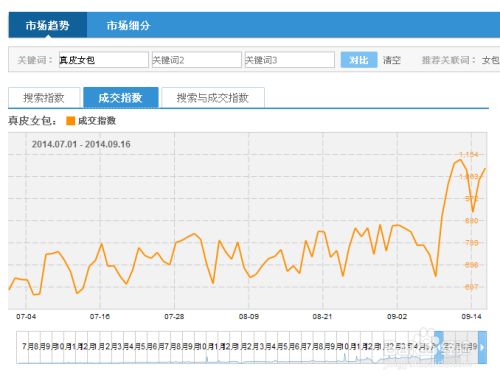The image size is (500, 381).
Task: Open the 市场细分 tab
Action: pyautogui.click(x=128, y=25)
